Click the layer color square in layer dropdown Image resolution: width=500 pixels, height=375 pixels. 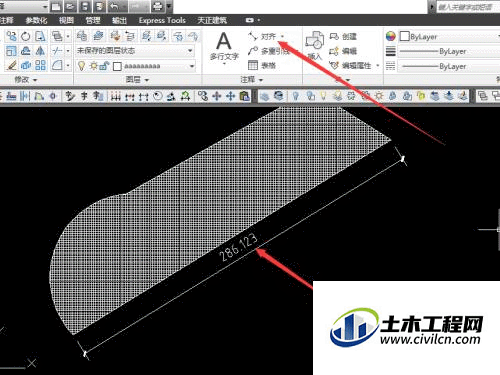tap(117, 66)
